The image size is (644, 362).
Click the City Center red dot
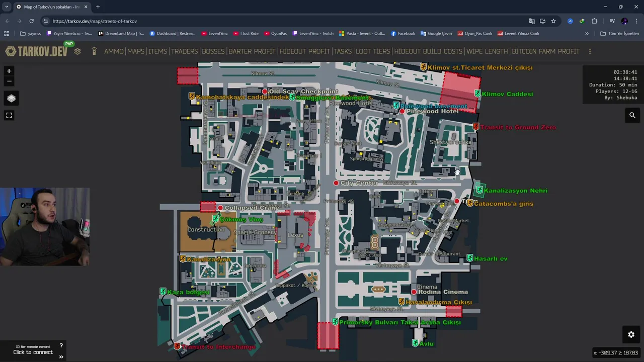336,183
